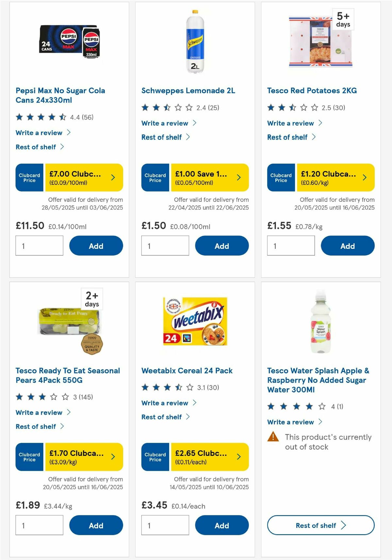Click the quantity field for Schweppes Lemonade
The image size is (392, 560).
pos(165,245)
